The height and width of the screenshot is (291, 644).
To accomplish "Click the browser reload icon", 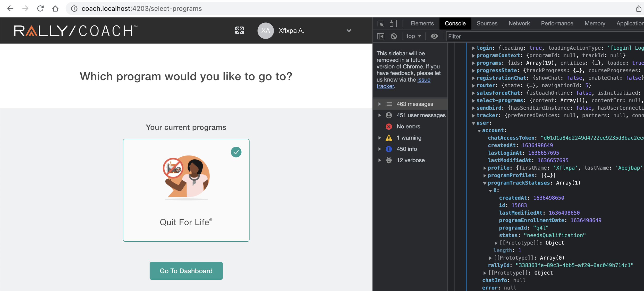I will (40, 8).
